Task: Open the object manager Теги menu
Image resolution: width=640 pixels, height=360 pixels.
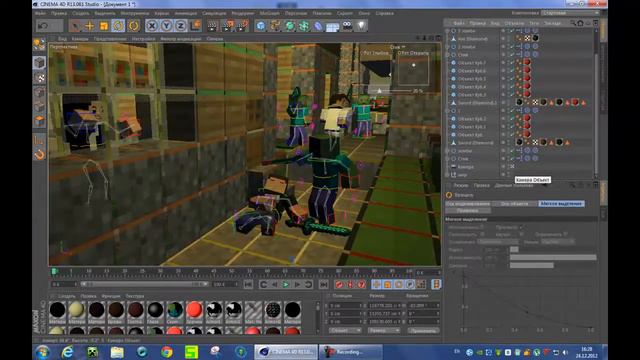Action: (x=534, y=23)
